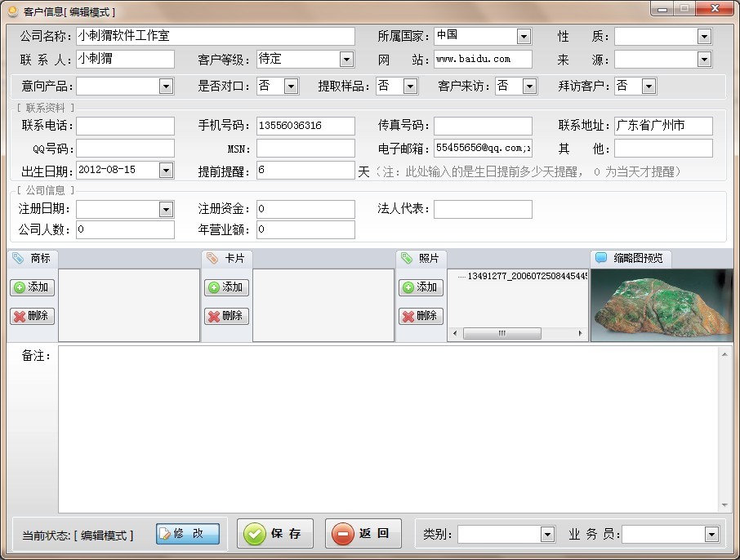
Task: Delete the selected 商标 item
Action: [x=32, y=316]
